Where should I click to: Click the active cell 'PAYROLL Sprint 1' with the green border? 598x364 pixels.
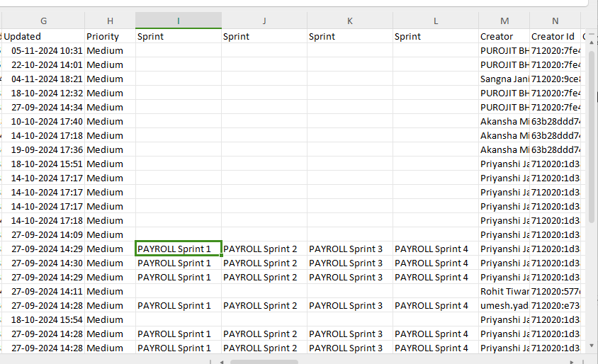(x=178, y=249)
